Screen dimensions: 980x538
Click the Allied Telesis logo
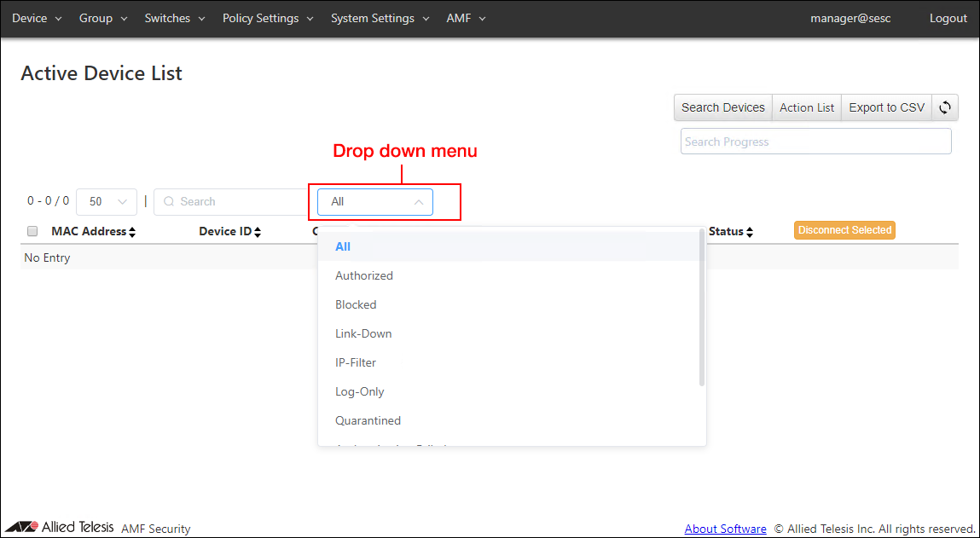coord(60,527)
